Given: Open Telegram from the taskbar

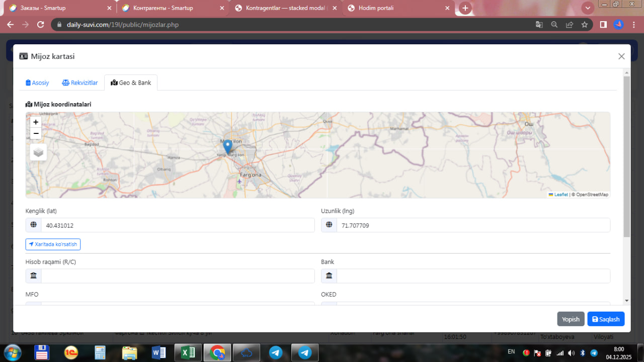Looking at the screenshot, I should click(276, 352).
